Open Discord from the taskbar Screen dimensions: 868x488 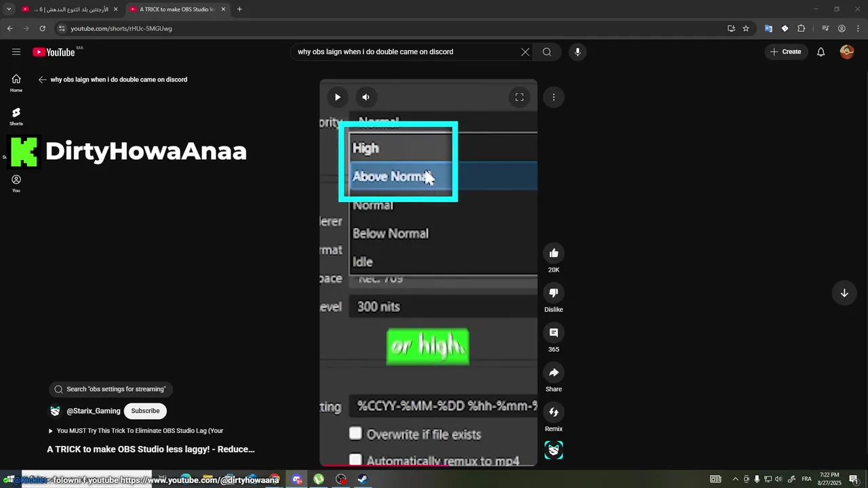(x=297, y=479)
